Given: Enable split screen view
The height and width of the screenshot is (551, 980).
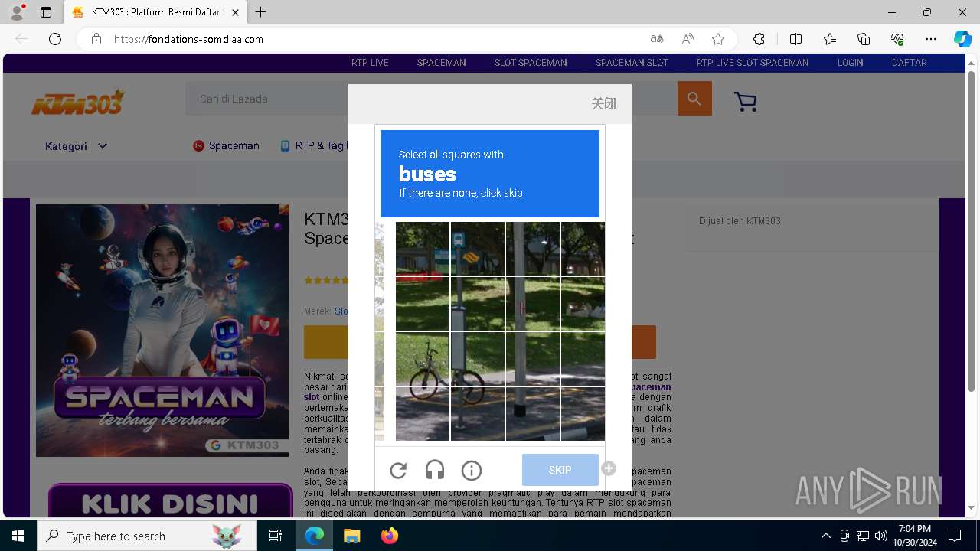Looking at the screenshot, I should point(795,39).
